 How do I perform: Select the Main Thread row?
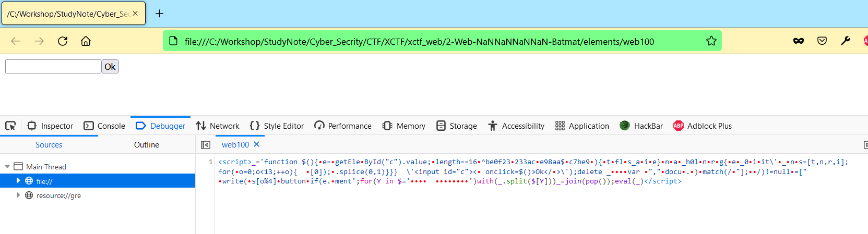(98, 167)
